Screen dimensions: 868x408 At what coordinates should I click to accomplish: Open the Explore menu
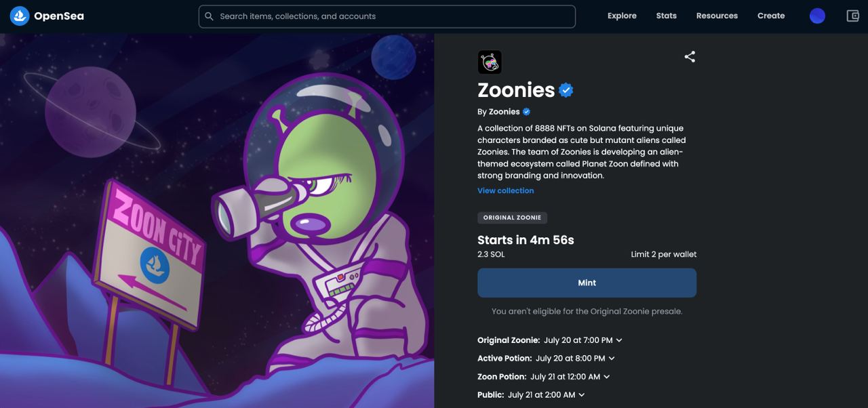[622, 16]
